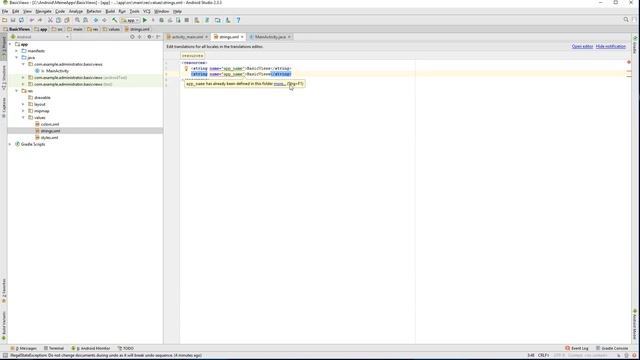The width and height of the screenshot is (640, 360).
Task: Sync Gradle files toolbar icon
Action: [207, 20]
